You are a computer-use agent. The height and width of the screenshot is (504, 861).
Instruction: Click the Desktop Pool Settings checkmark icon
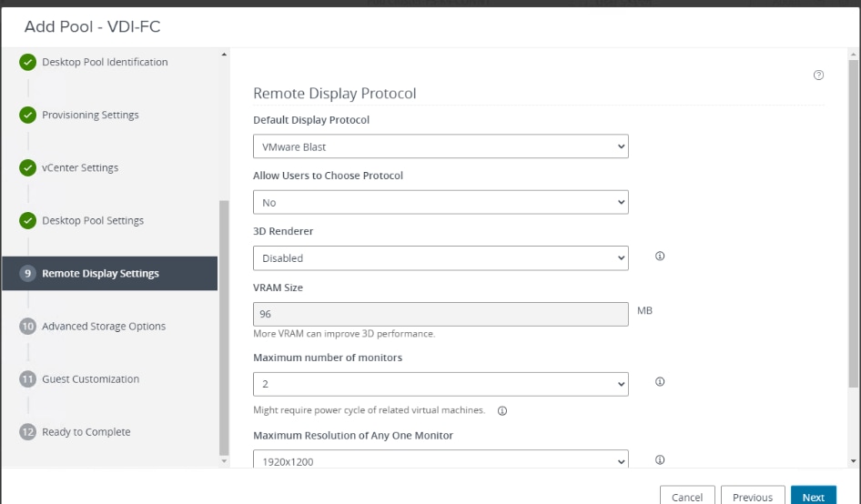(27, 220)
